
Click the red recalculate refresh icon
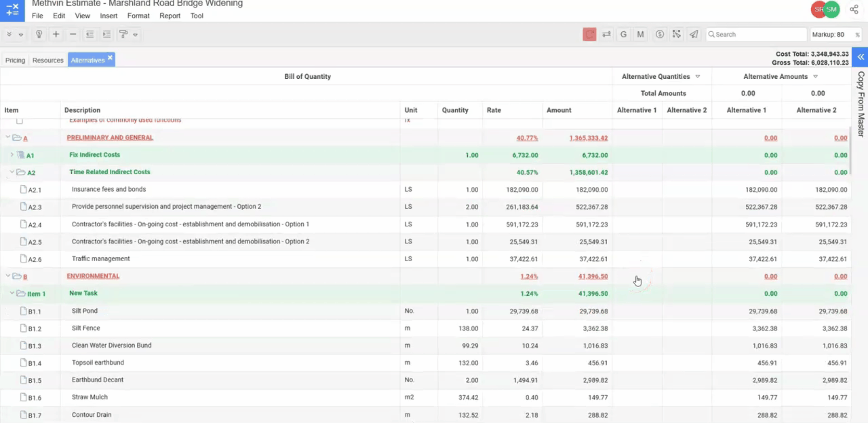589,34
